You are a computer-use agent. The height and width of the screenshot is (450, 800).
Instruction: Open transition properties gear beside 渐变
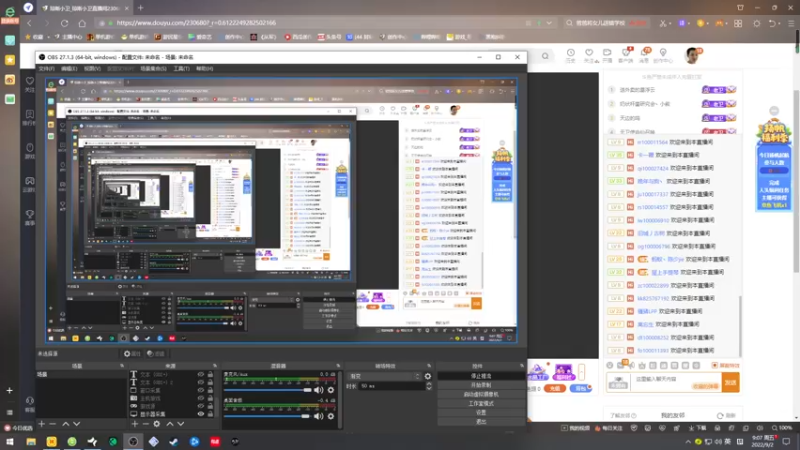(x=428, y=376)
